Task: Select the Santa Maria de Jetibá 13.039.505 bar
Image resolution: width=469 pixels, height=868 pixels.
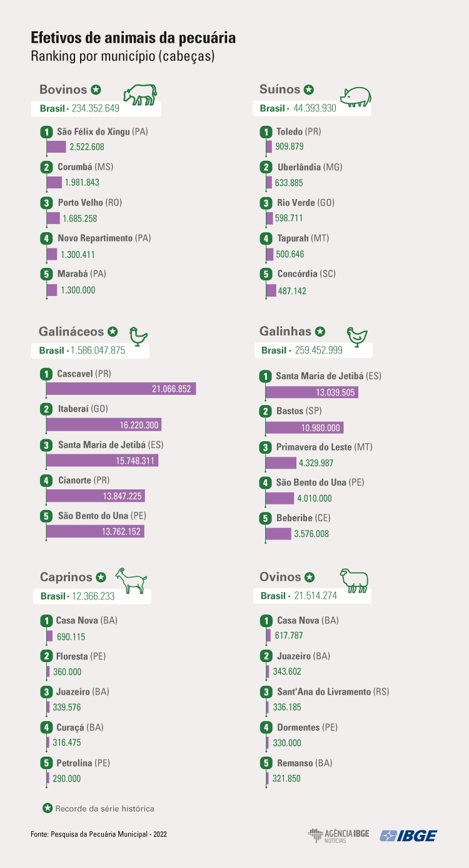Action: 311,392
